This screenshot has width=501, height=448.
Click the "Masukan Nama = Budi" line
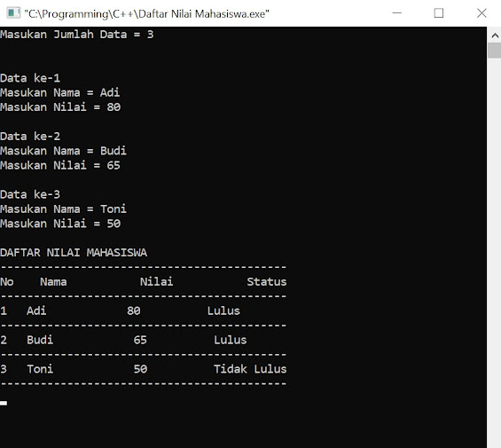point(63,151)
